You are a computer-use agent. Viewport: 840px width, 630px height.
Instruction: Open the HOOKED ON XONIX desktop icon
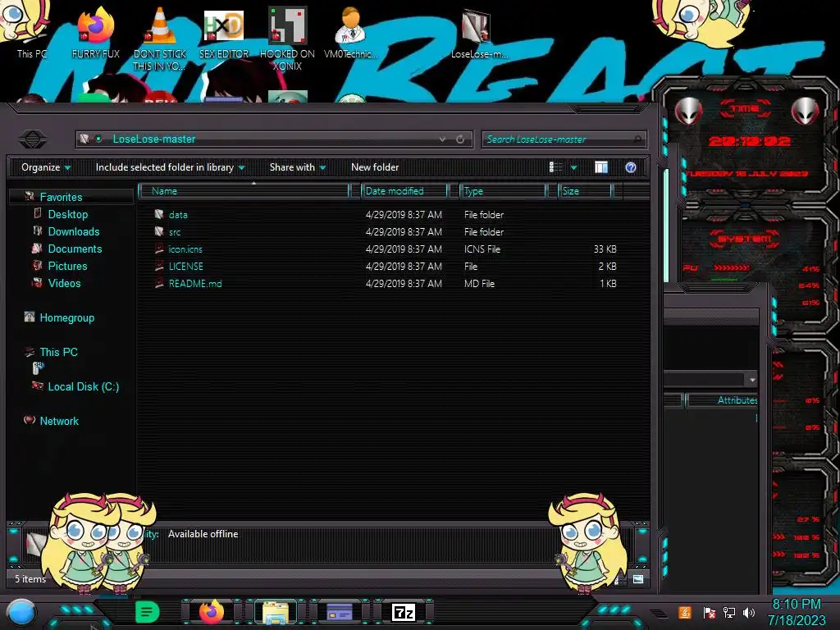coord(287,38)
